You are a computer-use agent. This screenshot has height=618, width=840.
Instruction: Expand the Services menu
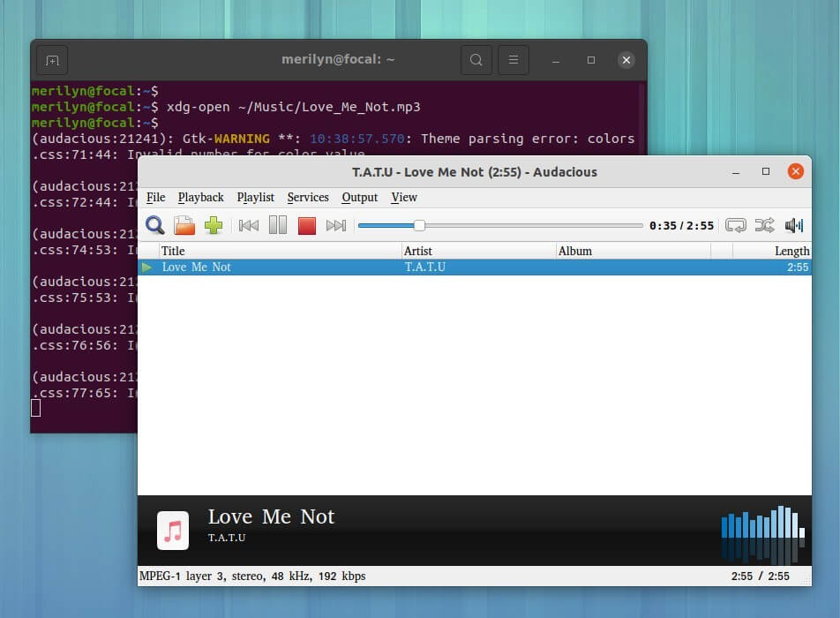coord(308,197)
